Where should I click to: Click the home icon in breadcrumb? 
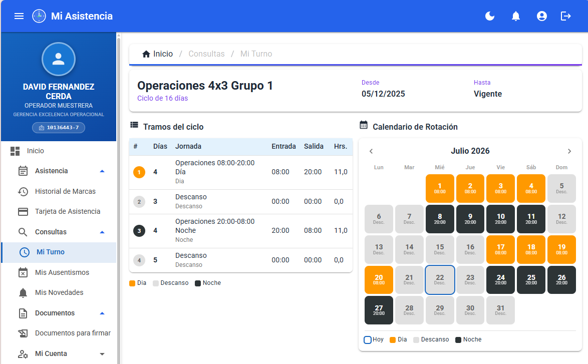[146, 54]
